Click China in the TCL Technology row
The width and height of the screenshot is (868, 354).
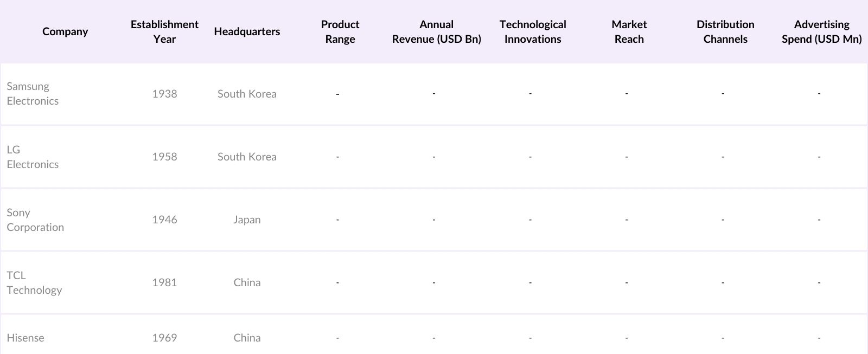coord(247,282)
